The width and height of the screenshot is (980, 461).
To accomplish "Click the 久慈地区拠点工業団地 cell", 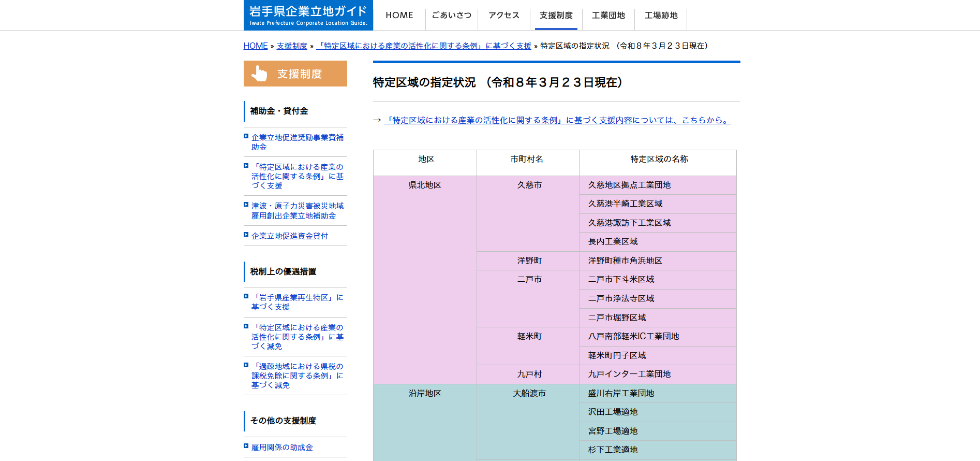I will point(658,185).
